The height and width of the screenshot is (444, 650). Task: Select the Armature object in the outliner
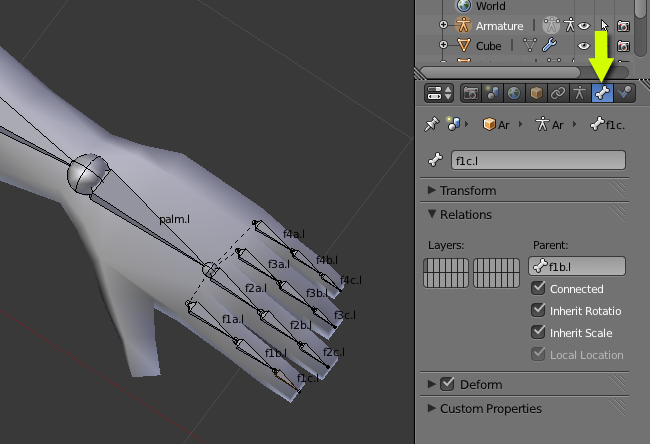pos(500,26)
